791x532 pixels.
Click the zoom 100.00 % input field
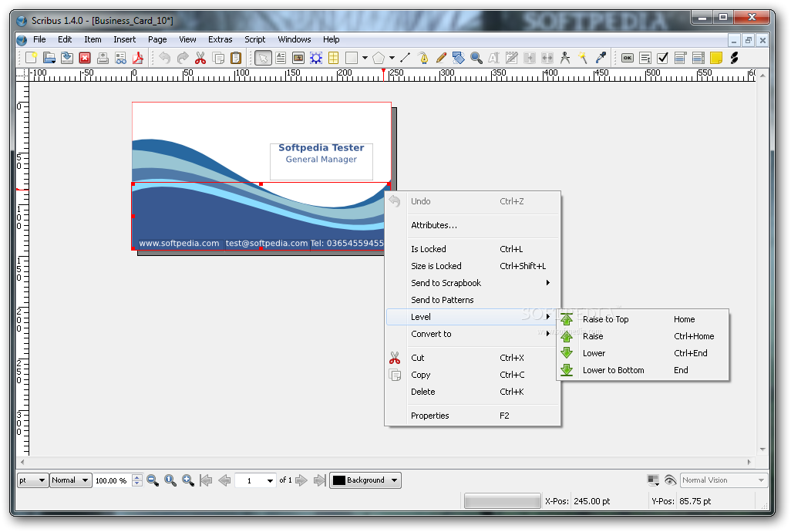(x=113, y=480)
